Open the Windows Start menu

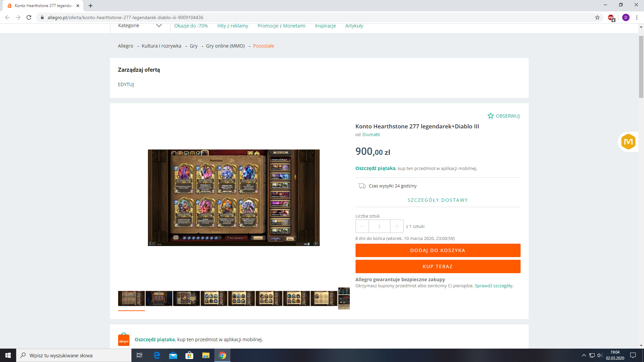pos(8,355)
